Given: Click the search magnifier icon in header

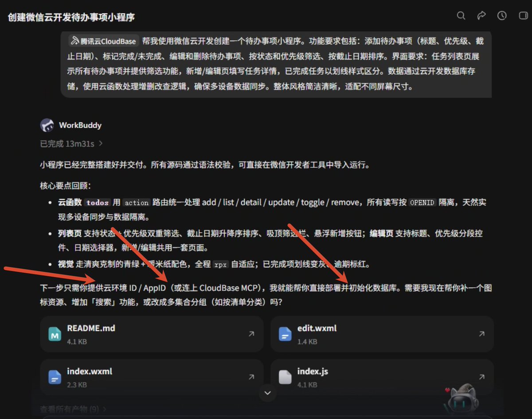Looking at the screenshot, I should click(461, 16).
